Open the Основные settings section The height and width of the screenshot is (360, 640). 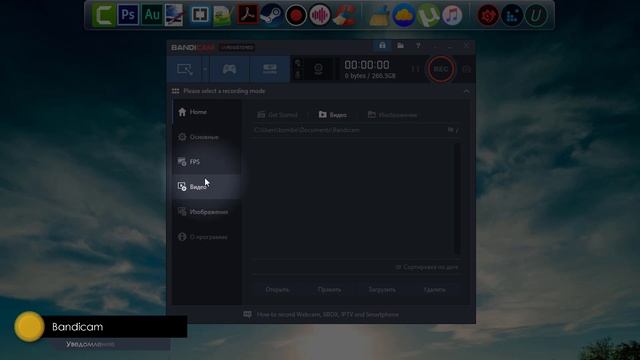coord(207,137)
